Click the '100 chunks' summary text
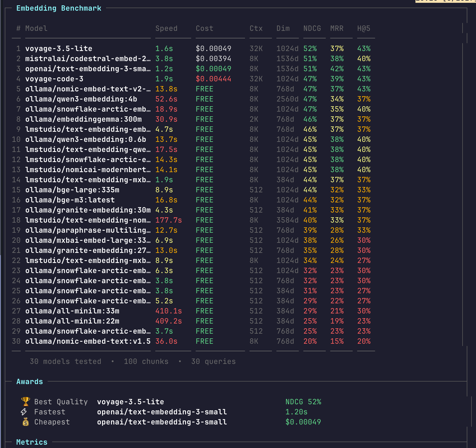 pyautogui.click(x=146, y=361)
